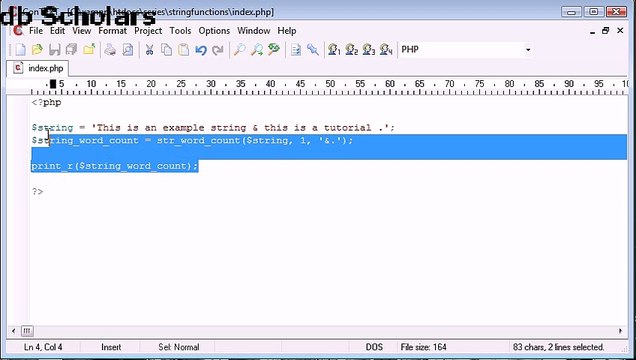
Task: Open the Edit menu
Action: point(57,31)
